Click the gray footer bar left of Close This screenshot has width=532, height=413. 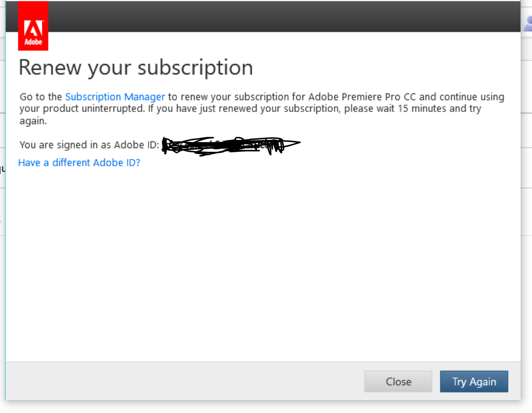181,381
